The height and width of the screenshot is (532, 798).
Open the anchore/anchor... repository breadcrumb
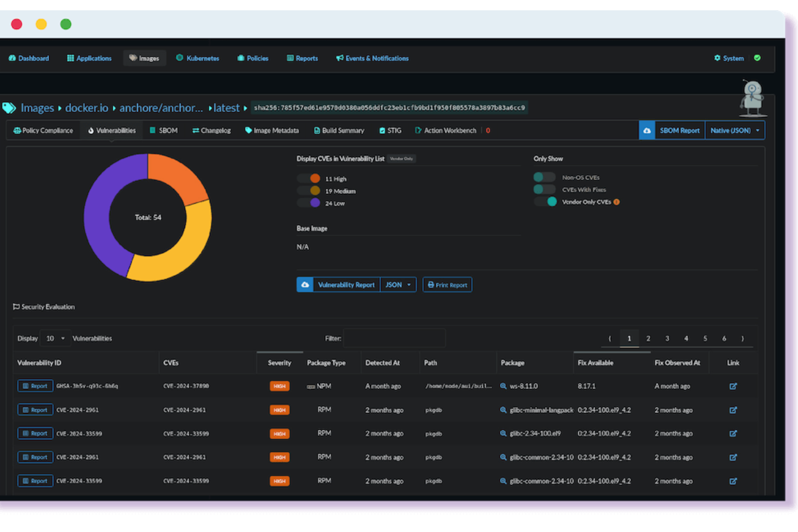coord(161,108)
